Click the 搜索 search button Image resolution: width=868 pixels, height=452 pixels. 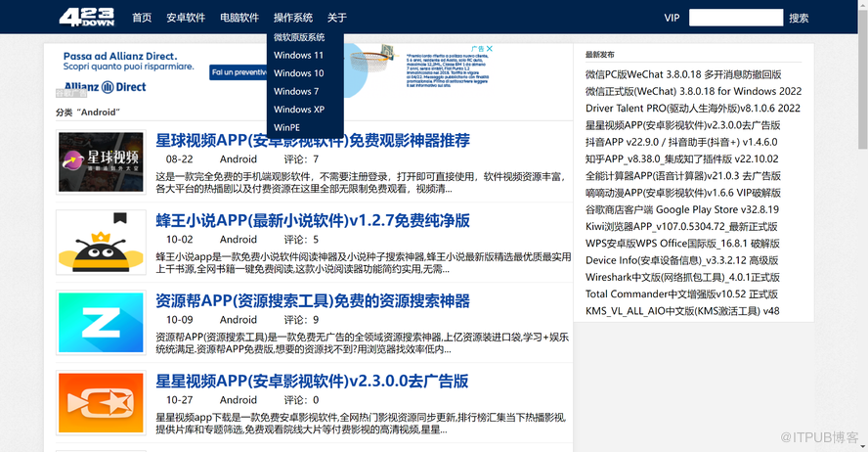click(x=799, y=19)
